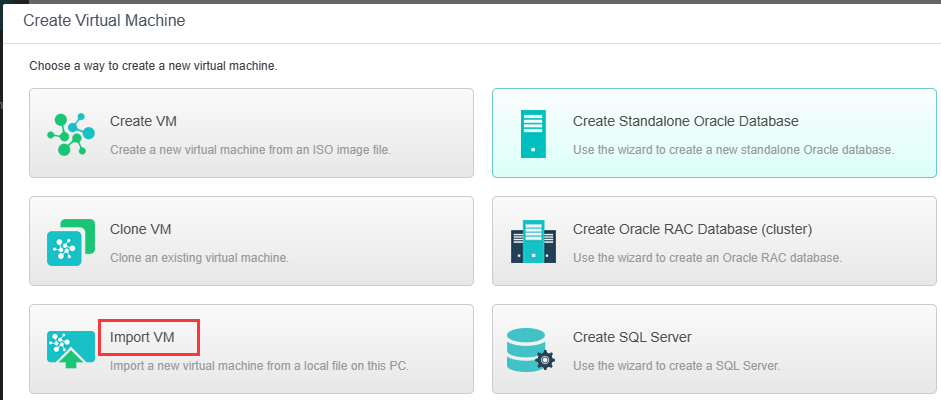Screen dimensions: 941x400
Task: Select the Create SQL Server title
Action: 632,337
